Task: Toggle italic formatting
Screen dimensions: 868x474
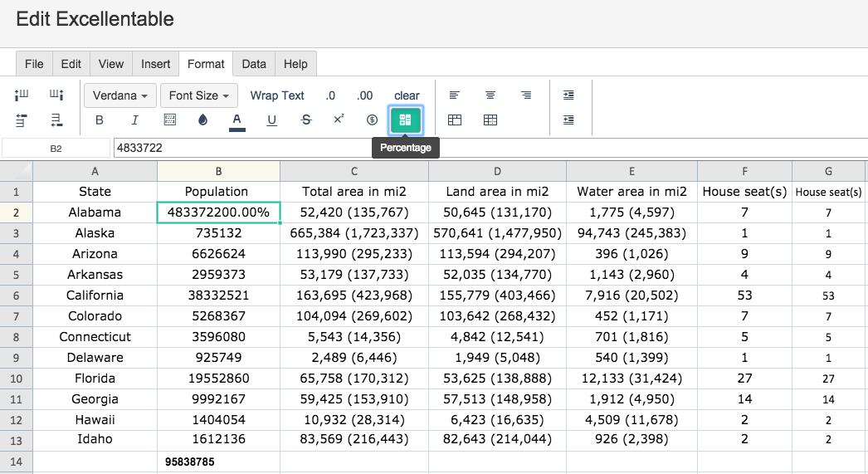Action: (x=134, y=120)
